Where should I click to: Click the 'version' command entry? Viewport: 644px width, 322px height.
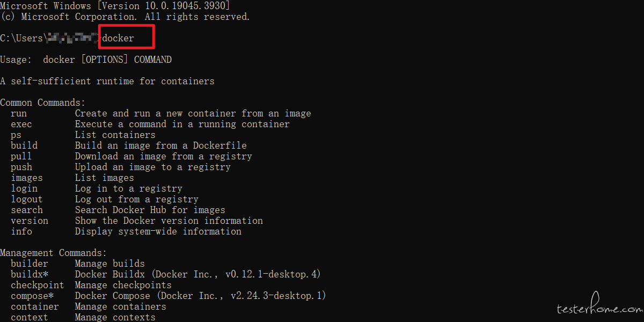[30, 221]
